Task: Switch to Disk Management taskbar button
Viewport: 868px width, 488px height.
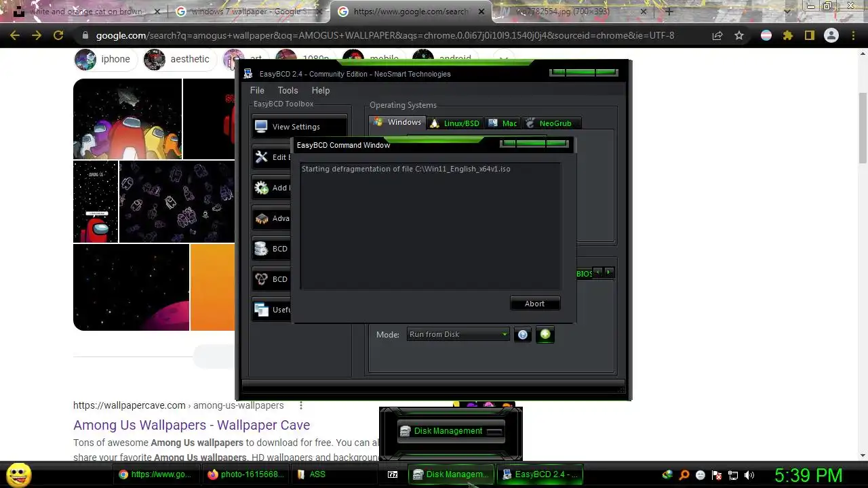Action: (x=451, y=474)
